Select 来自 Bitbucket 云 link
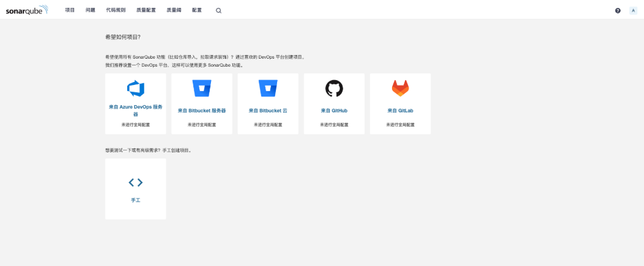 (268, 111)
